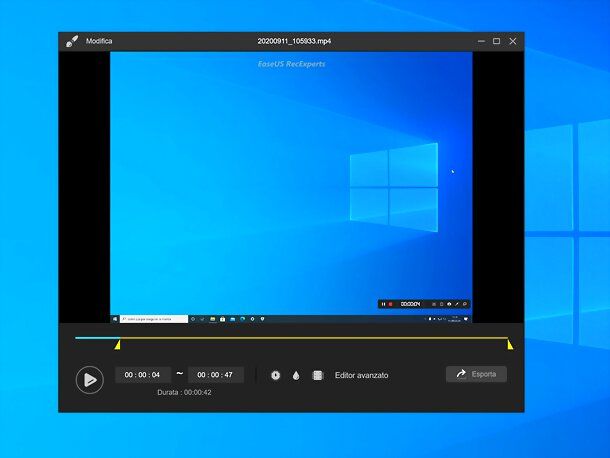Click the video preview area
Screen dimensions: 610x458
point(291,187)
